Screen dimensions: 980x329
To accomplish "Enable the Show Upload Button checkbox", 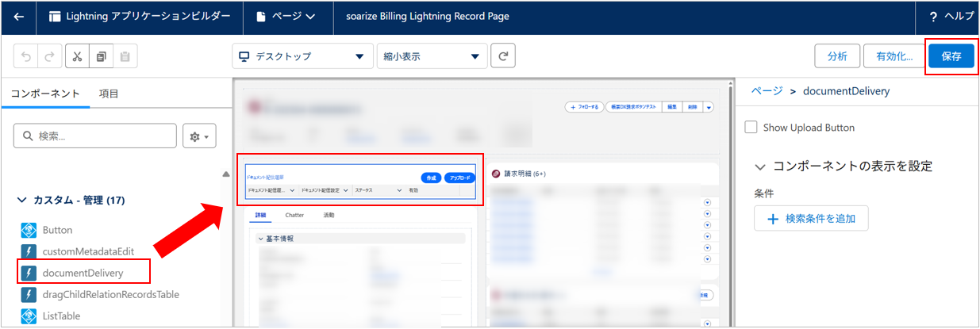I will coord(751,128).
